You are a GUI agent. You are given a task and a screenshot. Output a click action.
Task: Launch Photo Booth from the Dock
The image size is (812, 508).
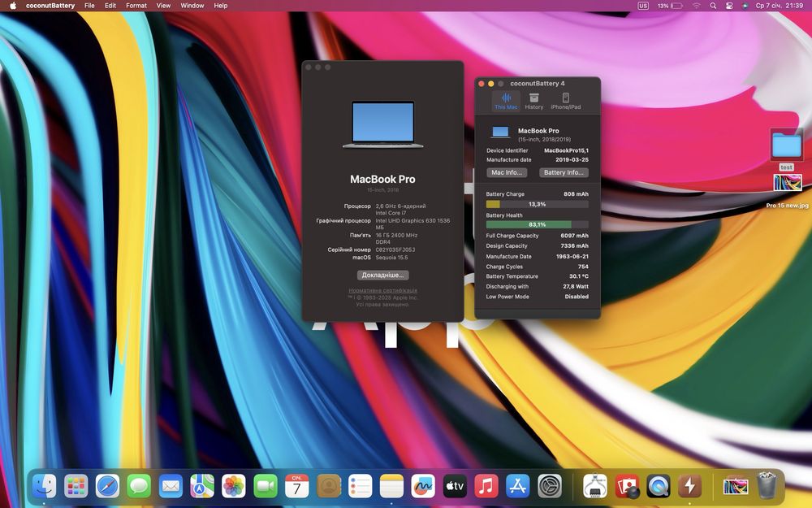pyautogui.click(x=627, y=486)
